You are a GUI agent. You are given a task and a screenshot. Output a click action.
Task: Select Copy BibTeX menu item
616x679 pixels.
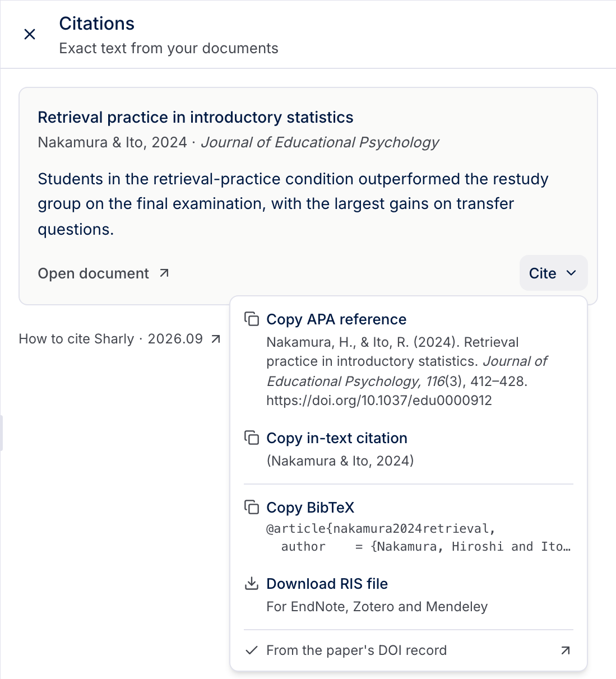409,527
